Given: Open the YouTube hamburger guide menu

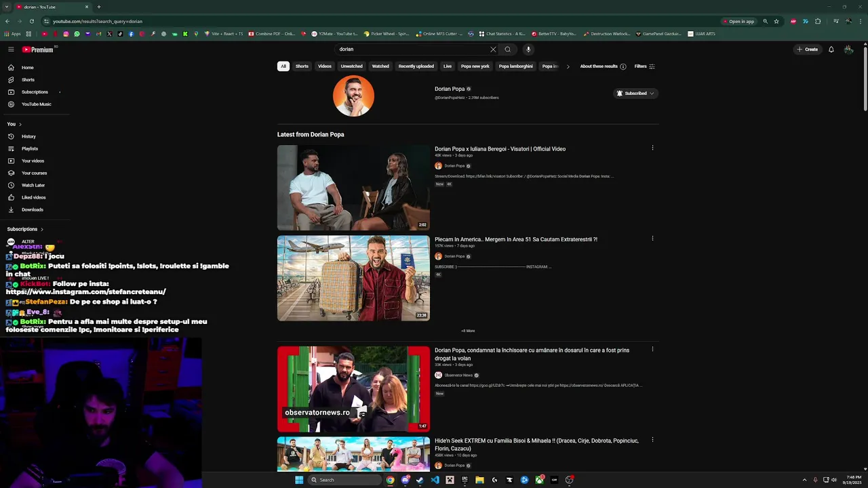Looking at the screenshot, I should pos(11,49).
